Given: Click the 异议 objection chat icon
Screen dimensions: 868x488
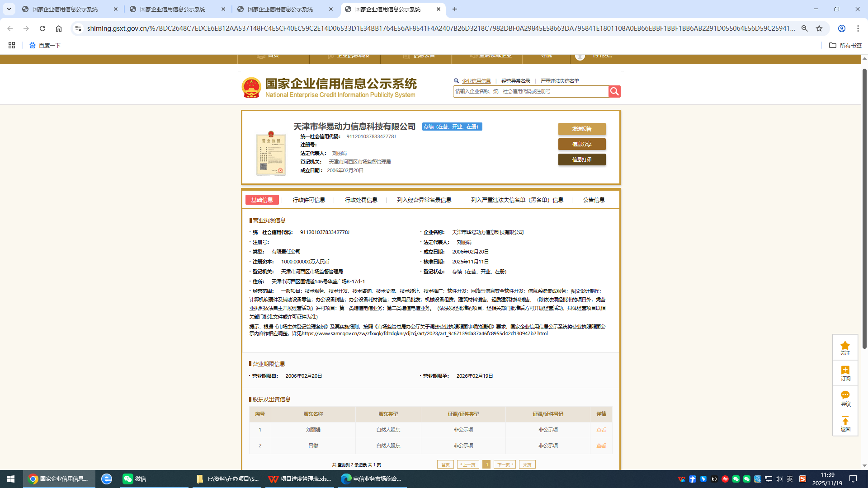Looking at the screenshot, I should tap(845, 398).
